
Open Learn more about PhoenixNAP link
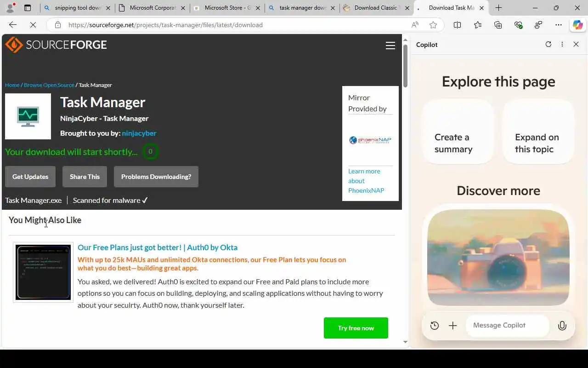[366, 181]
